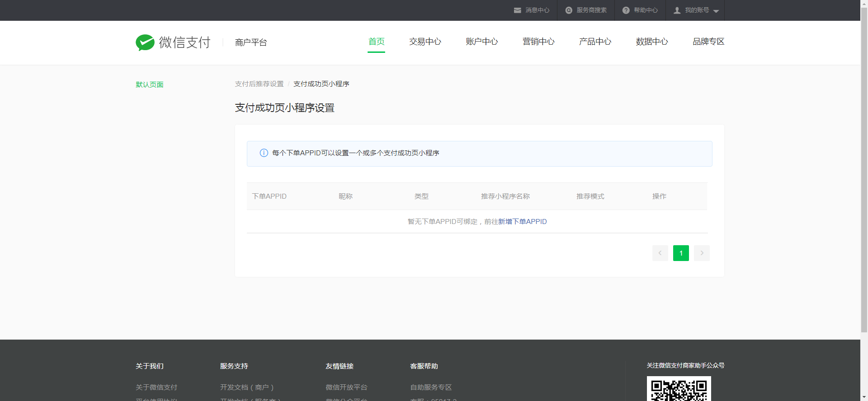
Task: Click the 客服帮助 footer heading
Action: pyautogui.click(x=424, y=366)
